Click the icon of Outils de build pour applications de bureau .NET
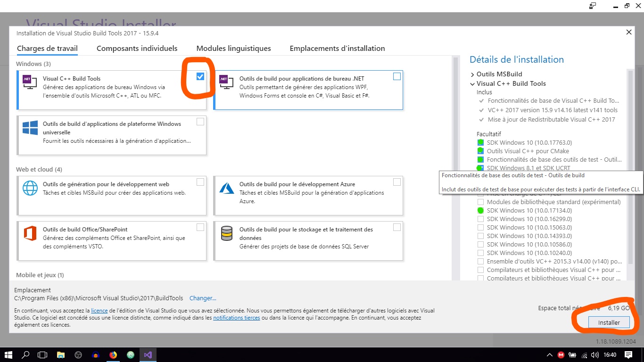Image resolution: width=644 pixels, height=362 pixels. 226,82
